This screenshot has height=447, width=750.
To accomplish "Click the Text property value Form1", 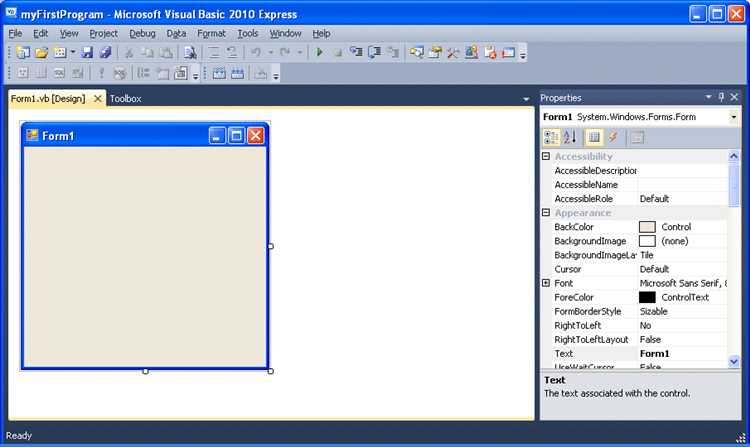I will pyautogui.click(x=654, y=354).
